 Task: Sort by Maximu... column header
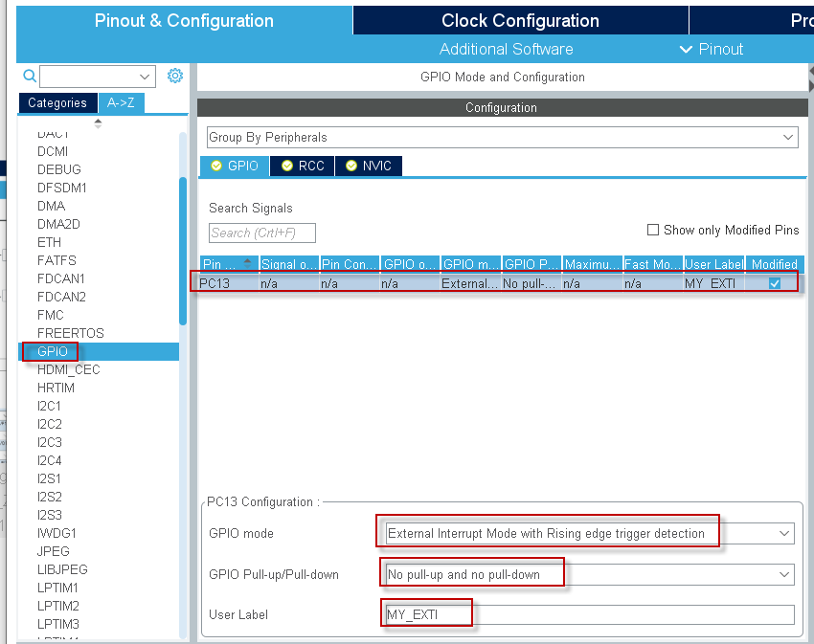(x=592, y=263)
